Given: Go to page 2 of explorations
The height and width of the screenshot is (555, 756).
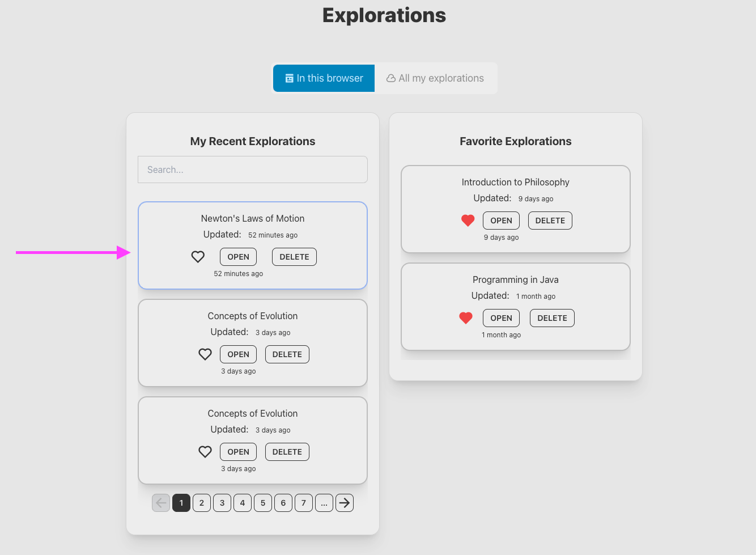Looking at the screenshot, I should click(202, 503).
